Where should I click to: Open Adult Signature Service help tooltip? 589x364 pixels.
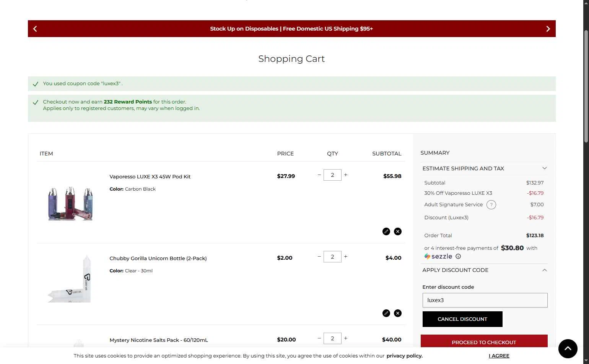491,205
